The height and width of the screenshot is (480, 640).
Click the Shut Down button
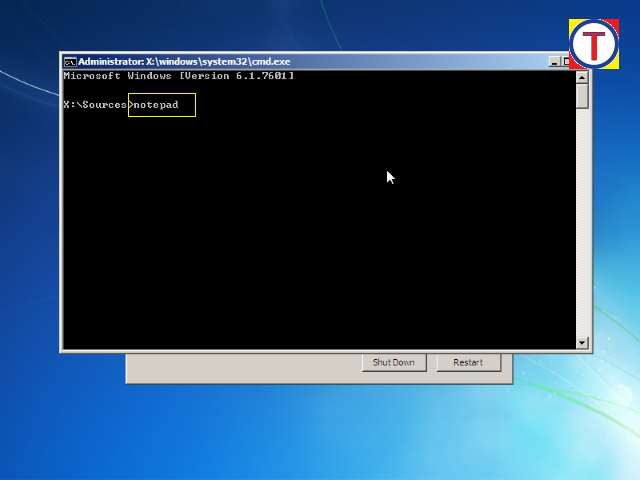click(394, 362)
